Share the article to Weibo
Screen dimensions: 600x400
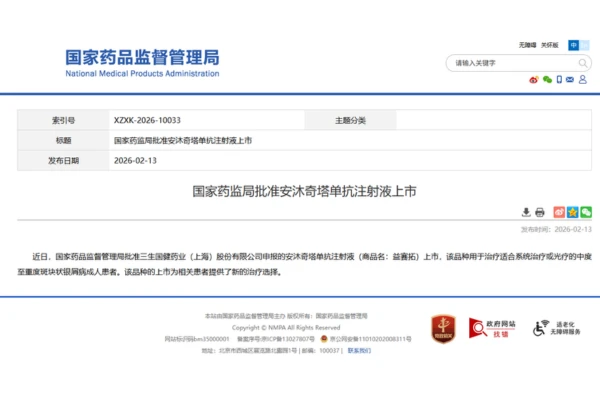click(559, 212)
